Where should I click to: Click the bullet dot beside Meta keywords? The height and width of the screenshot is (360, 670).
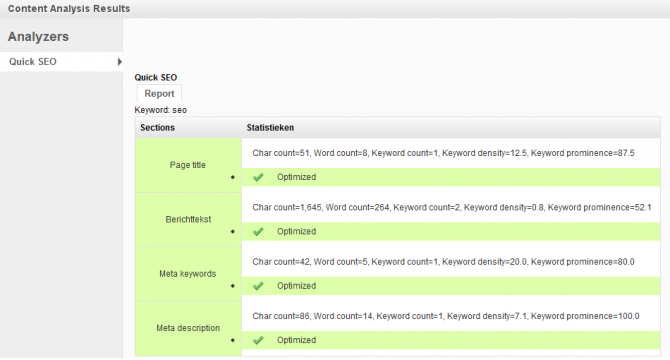[x=232, y=286]
